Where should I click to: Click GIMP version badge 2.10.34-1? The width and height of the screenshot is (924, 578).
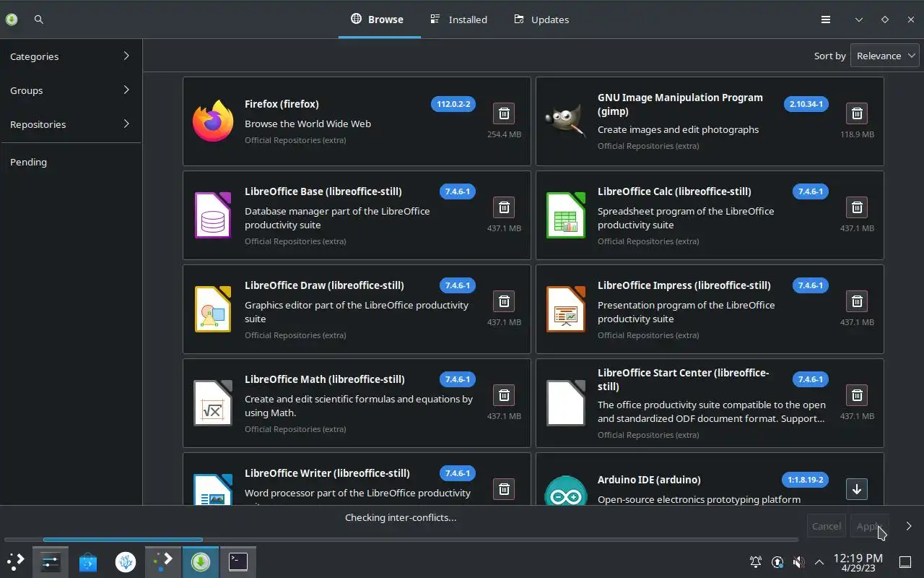tap(806, 104)
